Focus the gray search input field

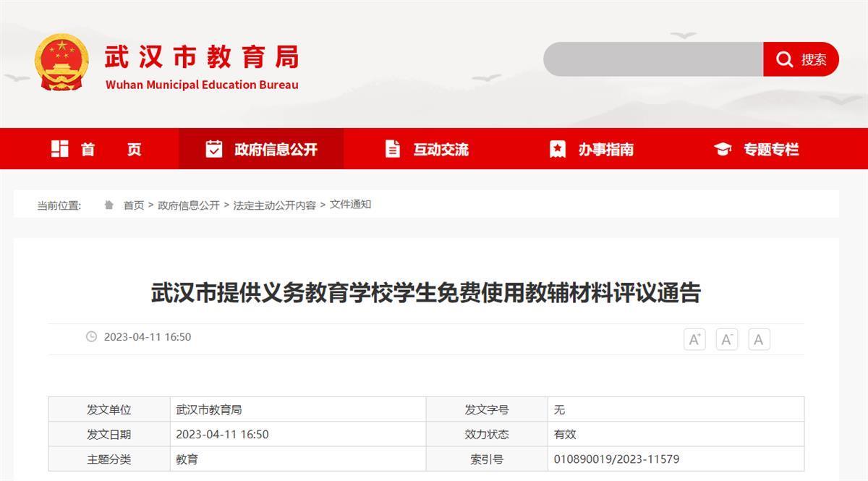(x=652, y=59)
